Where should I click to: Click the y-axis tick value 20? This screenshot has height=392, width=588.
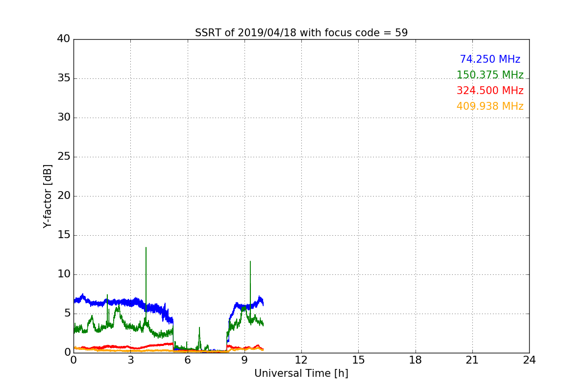tap(63, 196)
